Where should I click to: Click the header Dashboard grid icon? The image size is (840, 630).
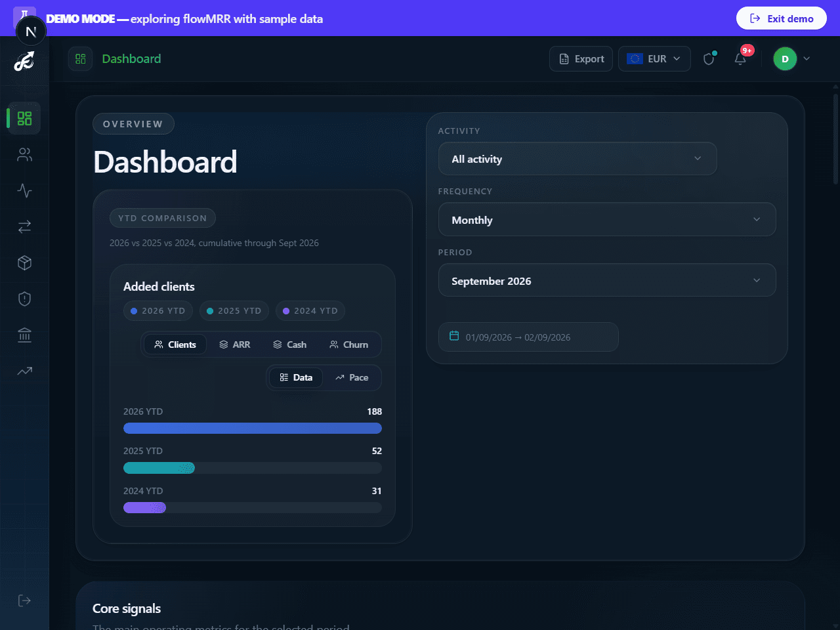(81, 58)
